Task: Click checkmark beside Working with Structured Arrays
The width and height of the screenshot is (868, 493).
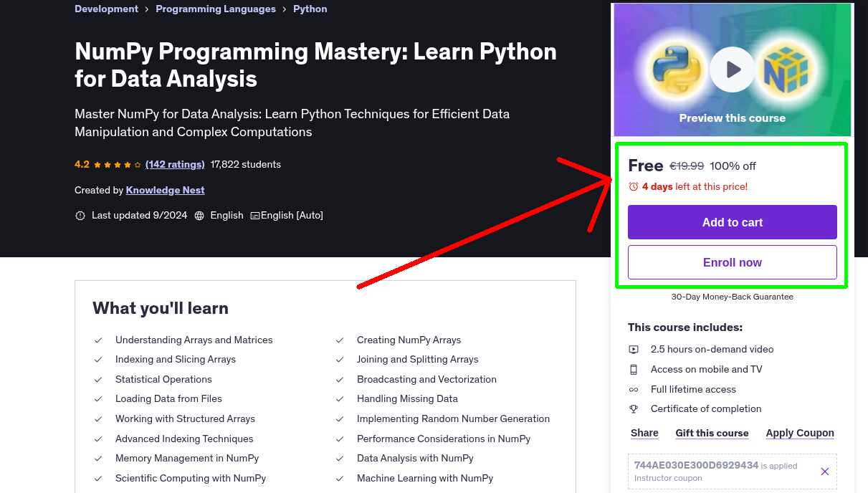Action: pos(99,419)
